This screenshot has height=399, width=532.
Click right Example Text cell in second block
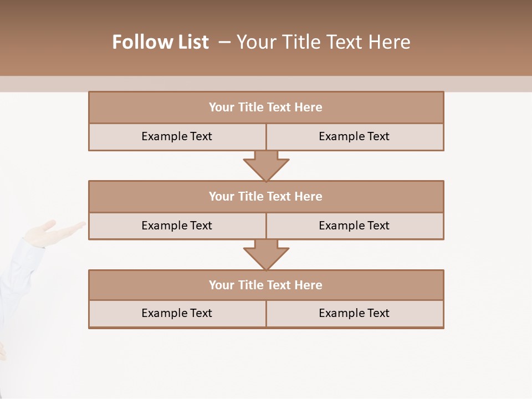(x=355, y=226)
